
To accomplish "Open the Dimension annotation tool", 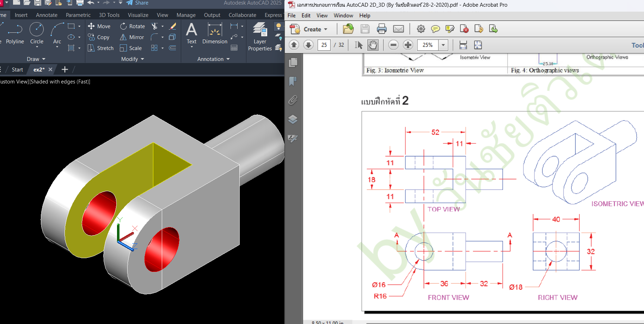I will [x=215, y=33].
